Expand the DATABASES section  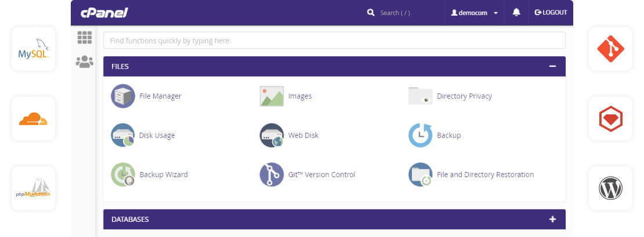pos(552,220)
